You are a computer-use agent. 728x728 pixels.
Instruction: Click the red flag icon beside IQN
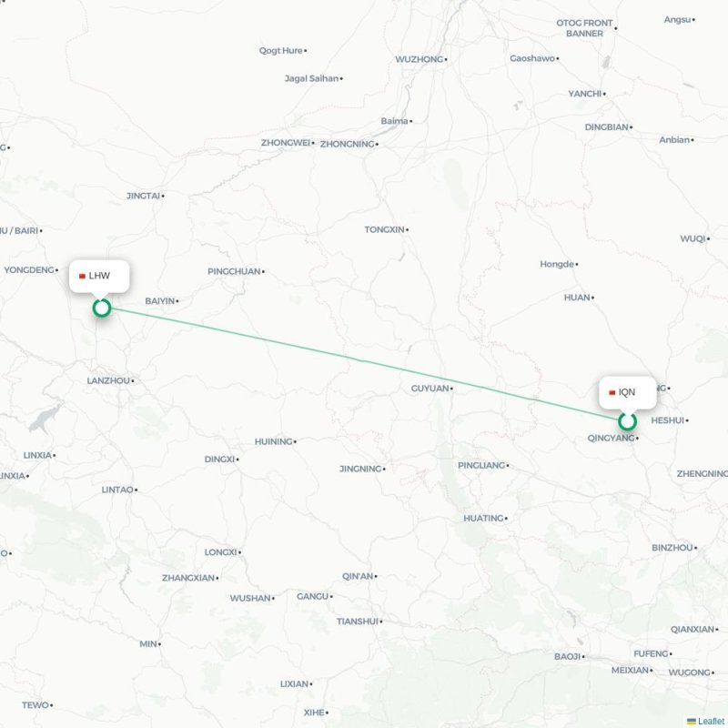tap(612, 393)
